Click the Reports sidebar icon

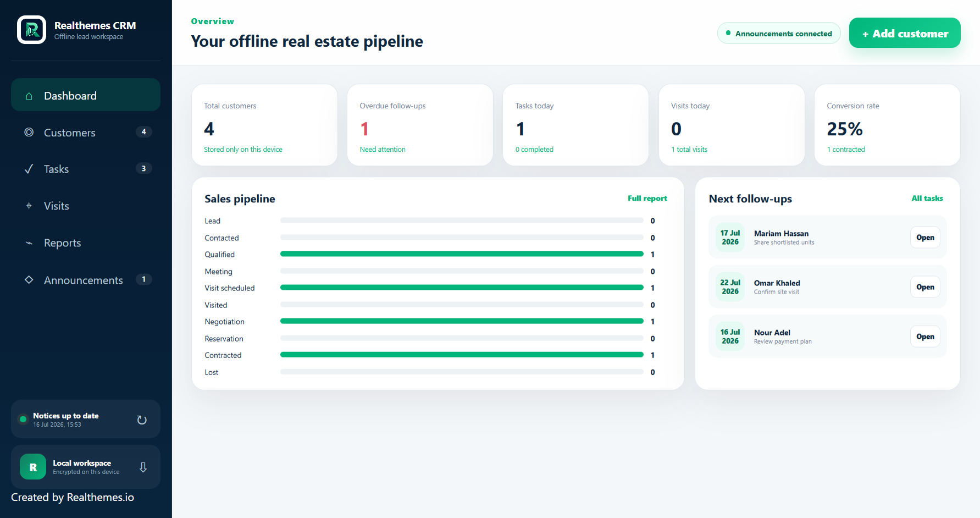[29, 243]
